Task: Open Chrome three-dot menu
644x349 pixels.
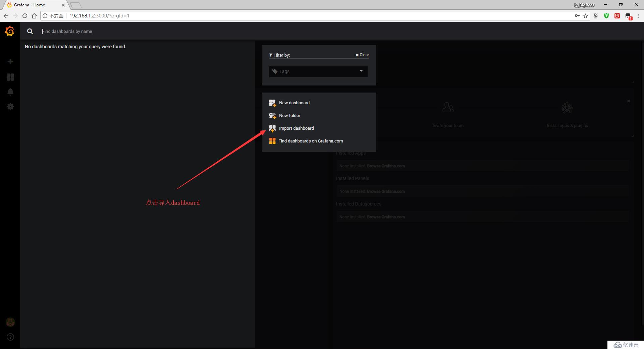Action: point(638,16)
